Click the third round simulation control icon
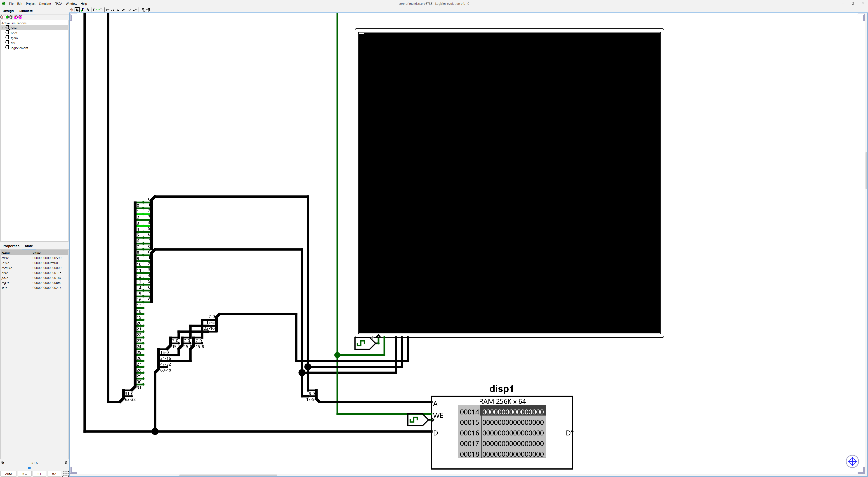This screenshot has height=477, width=868. [x=11, y=17]
